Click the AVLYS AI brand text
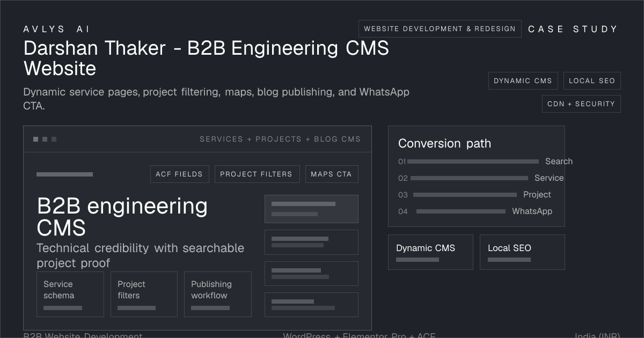Image resolution: width=644 pixels, height=338 pixels. (x=57, y=30)
